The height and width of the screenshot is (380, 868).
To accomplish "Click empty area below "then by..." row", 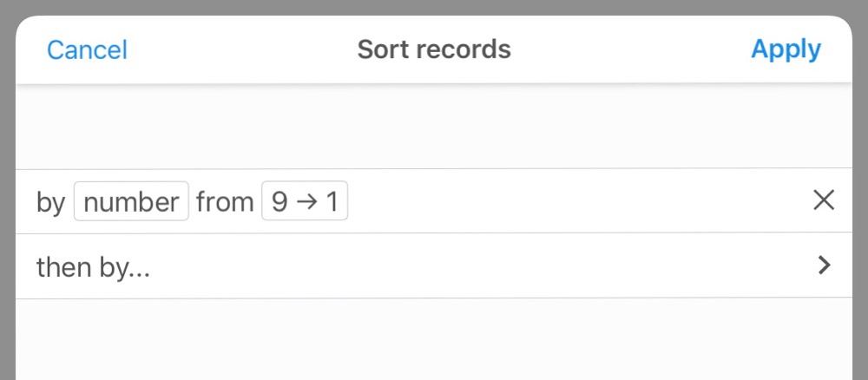I will [x=434, y=340].
